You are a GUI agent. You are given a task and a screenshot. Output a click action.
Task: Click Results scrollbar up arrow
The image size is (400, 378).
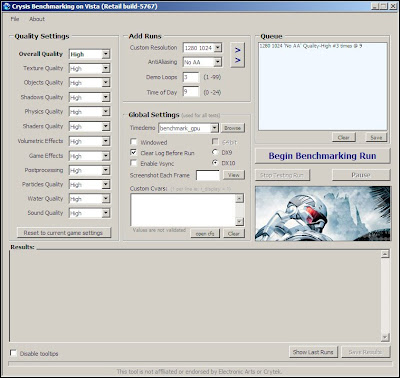[x=385, y=254]
